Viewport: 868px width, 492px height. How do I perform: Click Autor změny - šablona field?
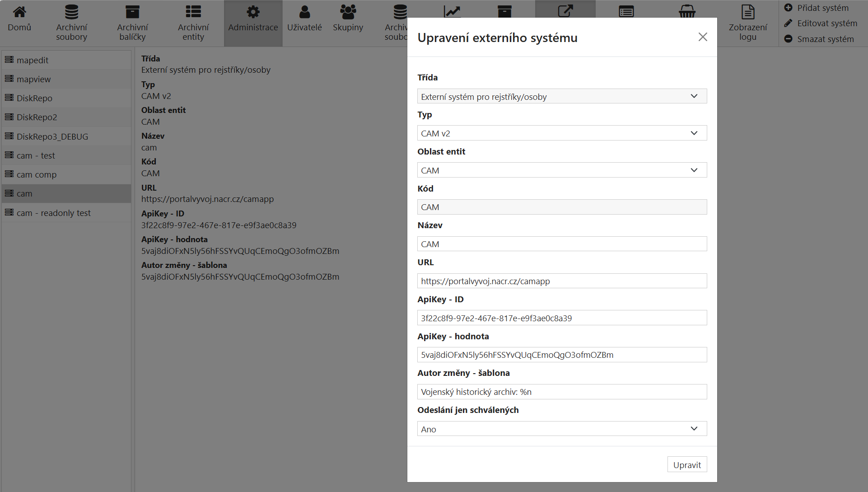point(562,392)
